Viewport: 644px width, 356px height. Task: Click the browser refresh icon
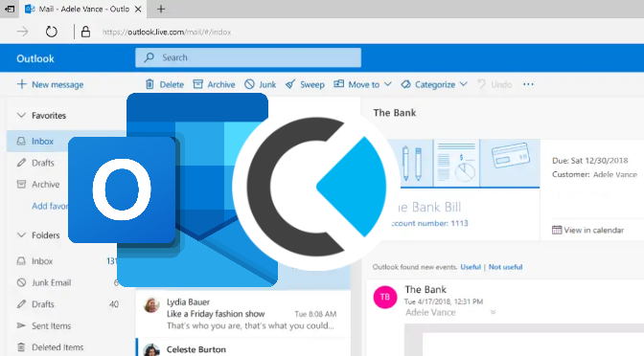(52, 32)
